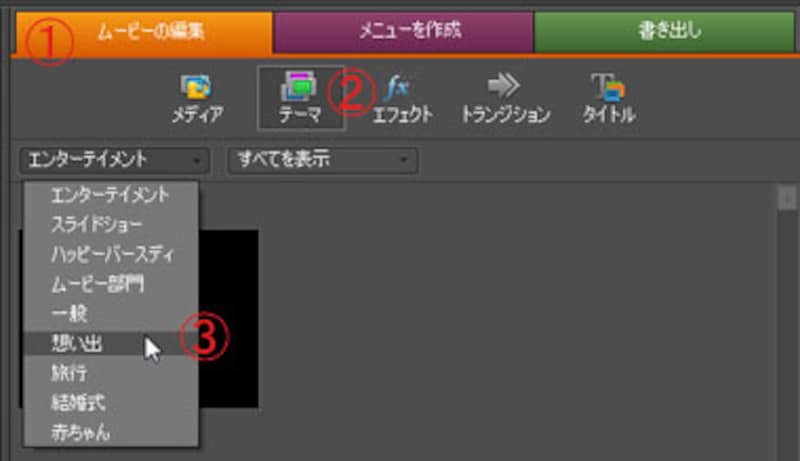Choose 想い出 from the dropdown list

coord(76,344)
